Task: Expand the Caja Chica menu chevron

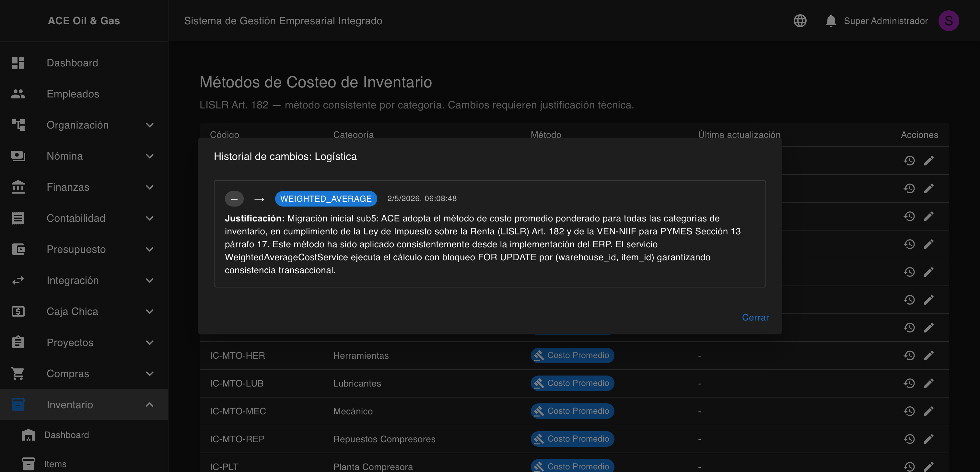Action: click(x=150, y=312)
